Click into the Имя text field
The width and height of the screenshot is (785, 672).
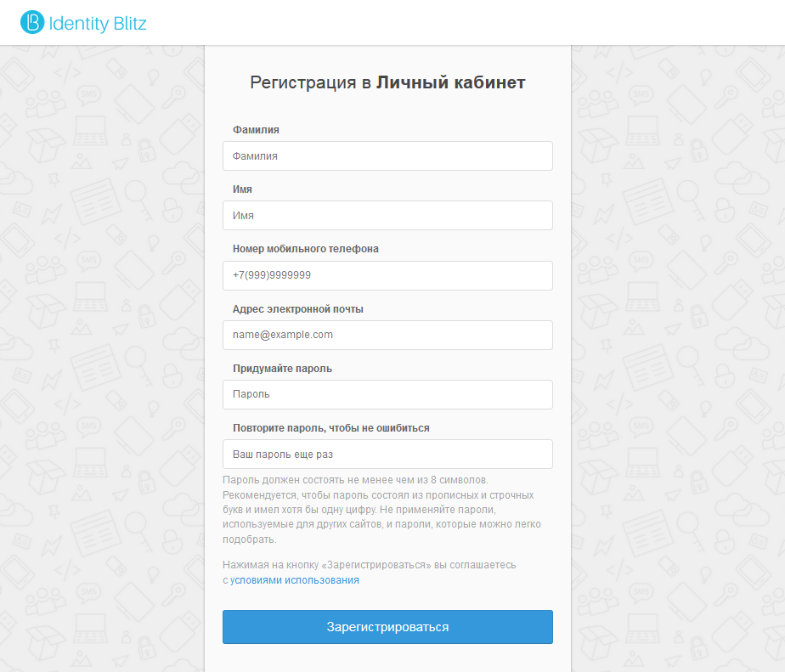(x=387, y=216)
